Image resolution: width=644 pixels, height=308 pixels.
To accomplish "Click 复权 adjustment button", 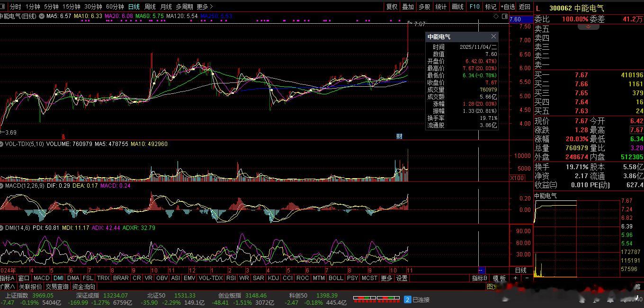I will (392, 7).
